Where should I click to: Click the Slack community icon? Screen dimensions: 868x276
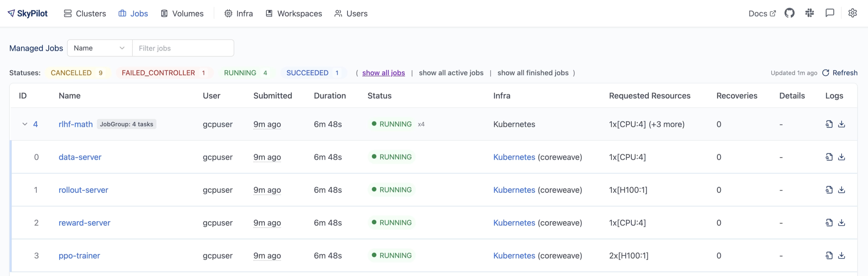pos(809,13)
